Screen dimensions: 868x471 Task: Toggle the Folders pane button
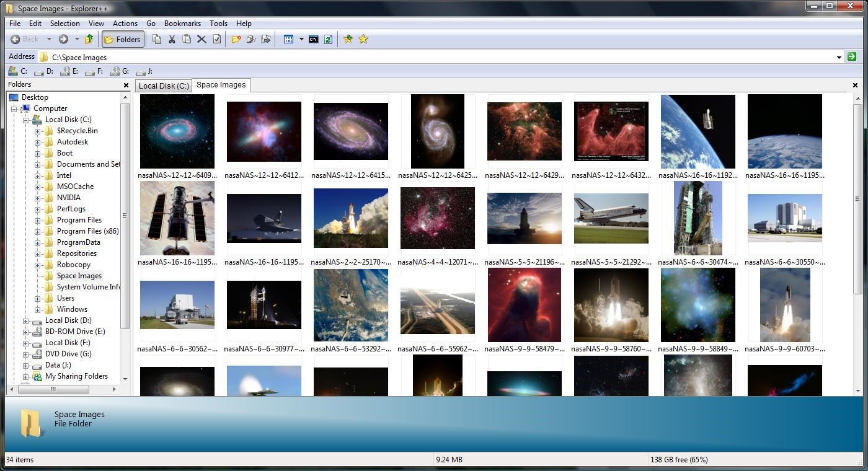point(123,39)
